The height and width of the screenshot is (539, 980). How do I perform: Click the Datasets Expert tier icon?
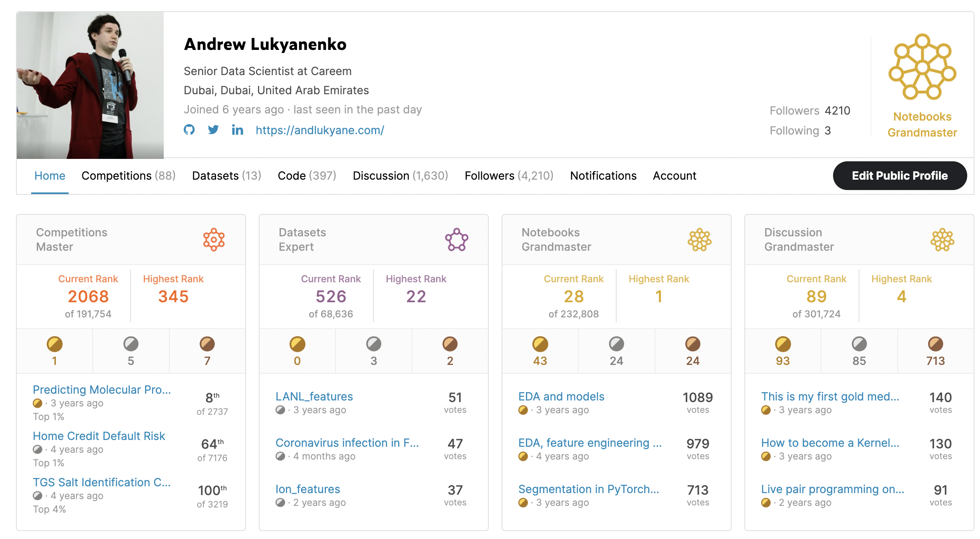coord(456,240)
